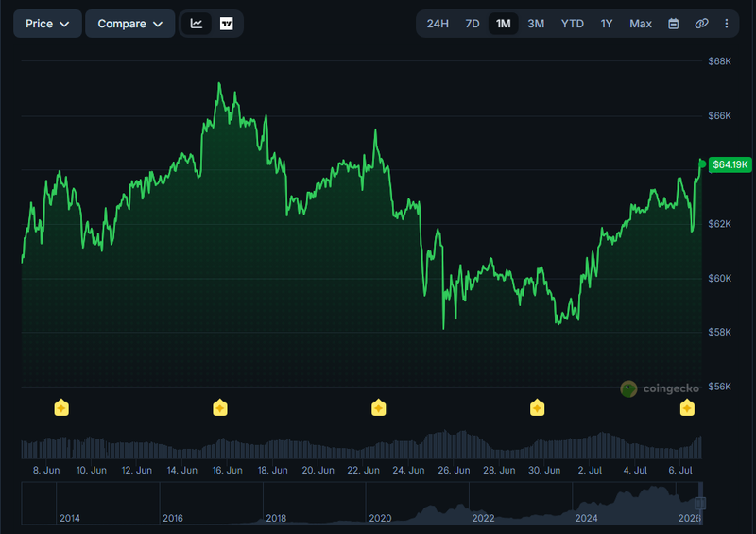
Task: Open the calendar date range picker
Action: 674,24
